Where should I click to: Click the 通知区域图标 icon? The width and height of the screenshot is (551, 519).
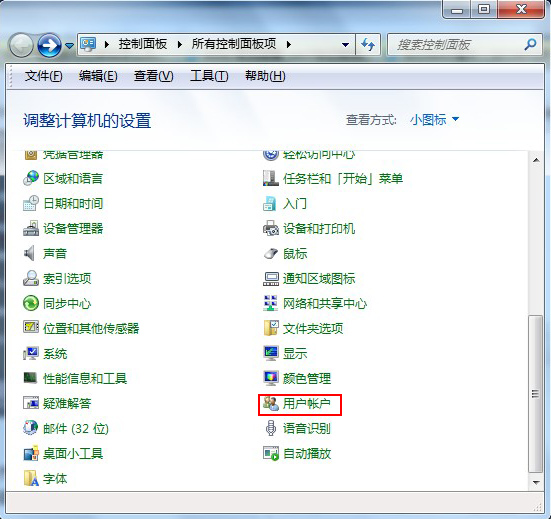tap(271, 279)
